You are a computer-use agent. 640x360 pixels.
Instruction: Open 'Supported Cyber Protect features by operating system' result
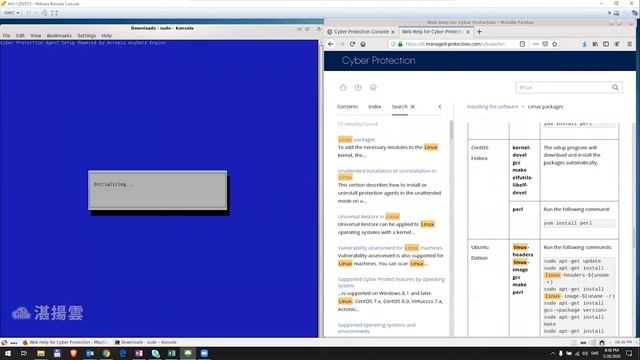391,282
